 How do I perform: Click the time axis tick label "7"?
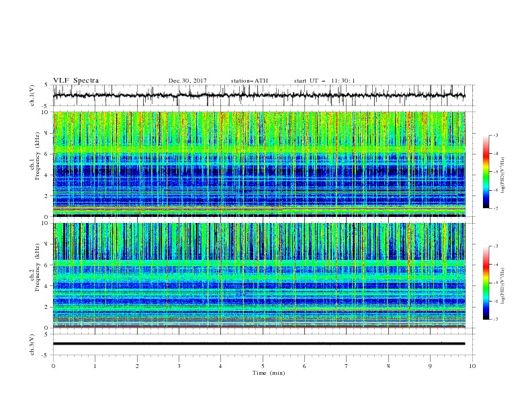point(347,366)
